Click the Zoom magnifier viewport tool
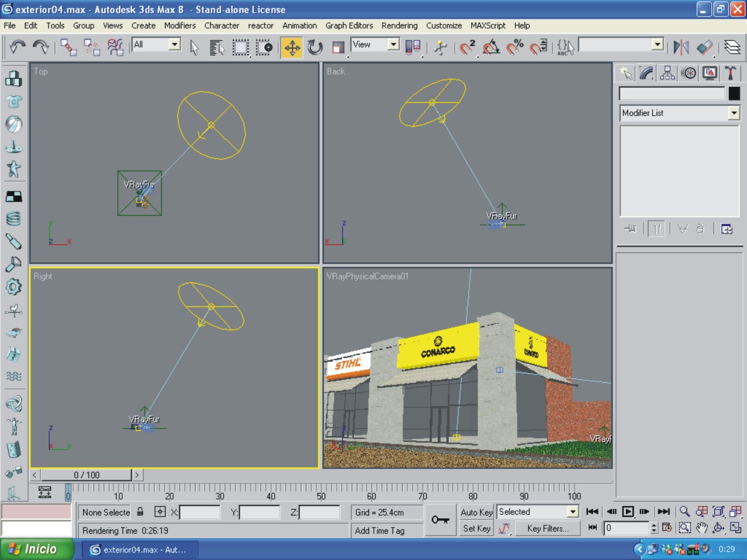 click(x=684, y=512)
